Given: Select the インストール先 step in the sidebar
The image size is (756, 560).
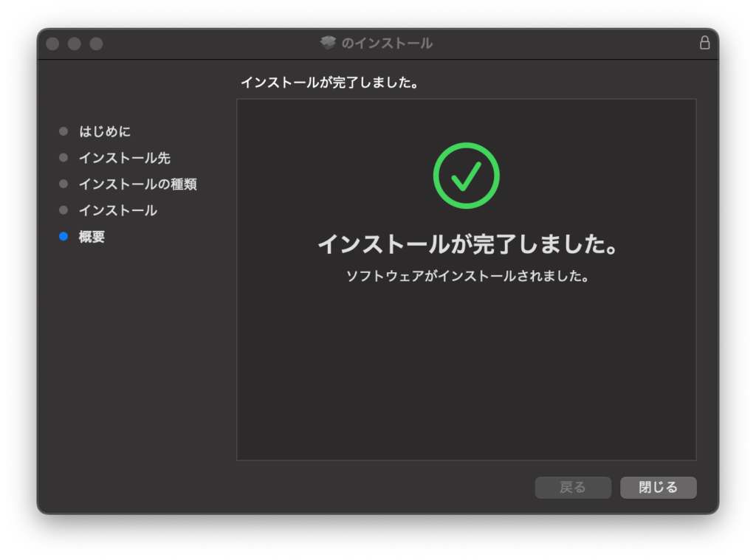Looking at the screenshot, I should point(124,158).
